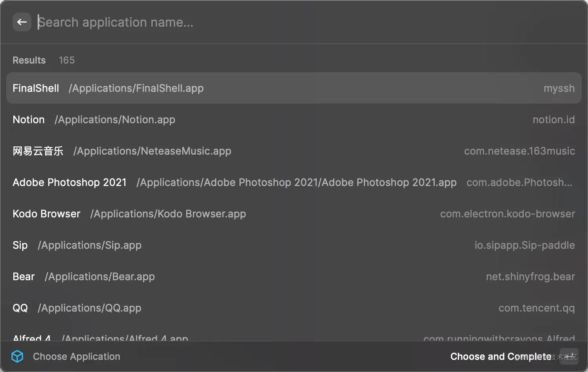Click the back arrow button
The image size is (588, 372).
22,22
